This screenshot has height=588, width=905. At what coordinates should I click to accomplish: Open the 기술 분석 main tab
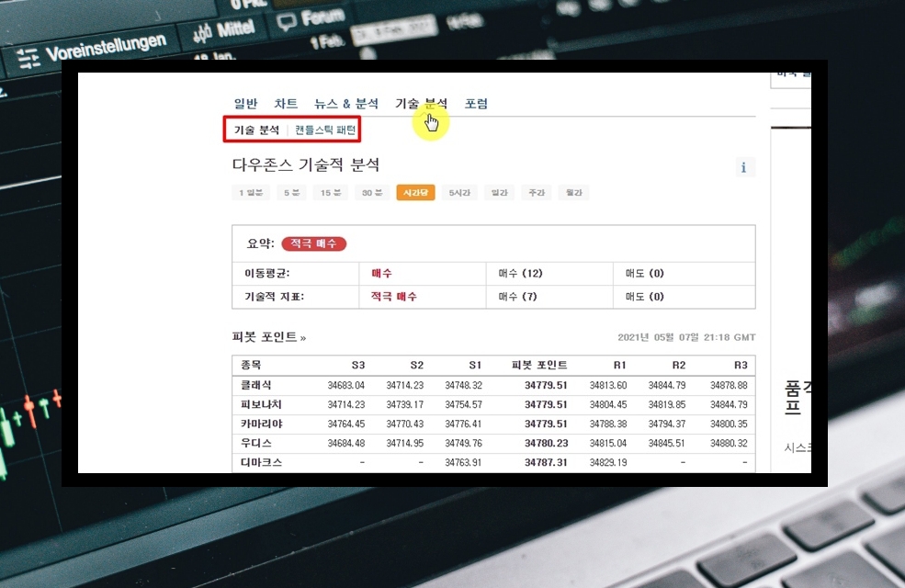(422, 104)
